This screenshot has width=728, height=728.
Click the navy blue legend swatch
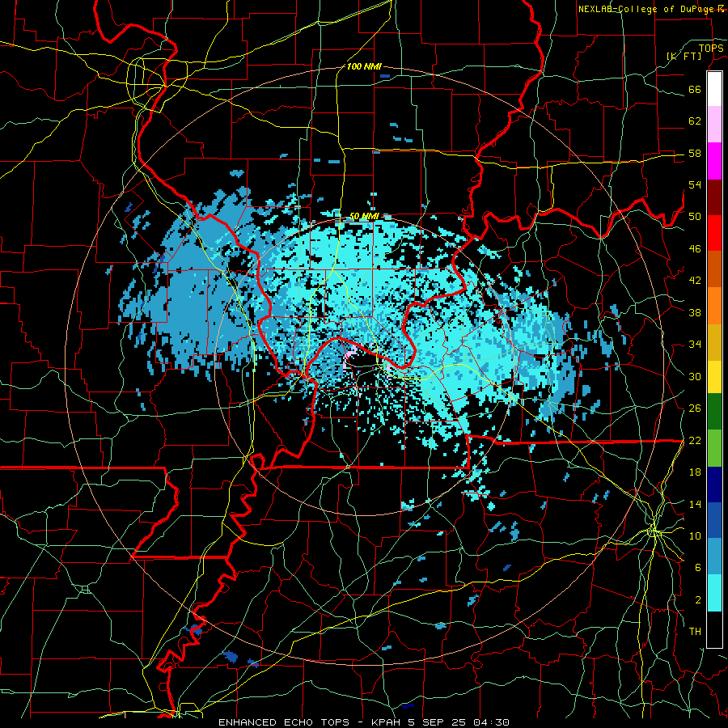point(714,485)
